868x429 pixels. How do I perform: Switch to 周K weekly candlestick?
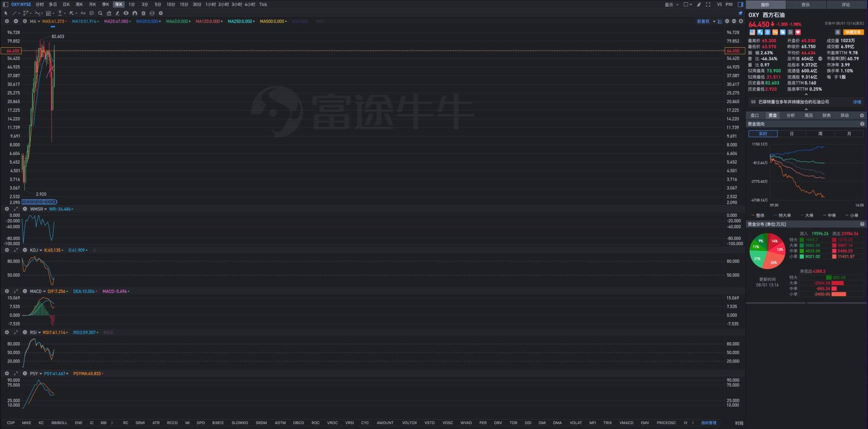tap(79, 4)
